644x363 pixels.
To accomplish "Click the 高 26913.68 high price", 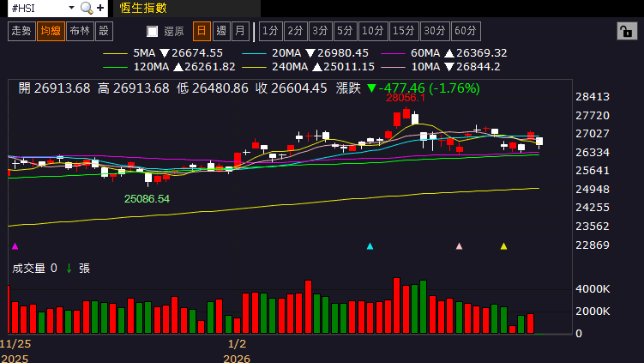I will (x=134, y=88).
